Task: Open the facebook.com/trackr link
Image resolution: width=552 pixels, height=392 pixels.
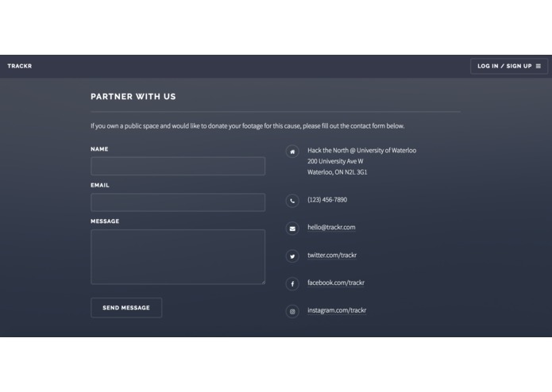Action: [x=336, y=282]
